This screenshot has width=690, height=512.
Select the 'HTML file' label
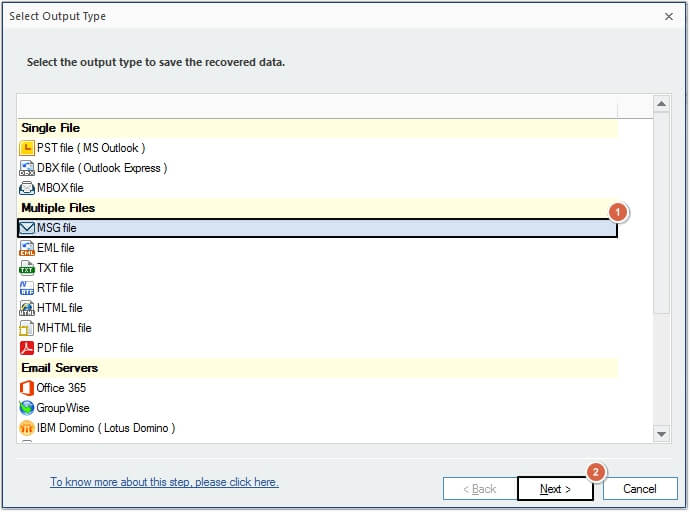coord(60,308)
